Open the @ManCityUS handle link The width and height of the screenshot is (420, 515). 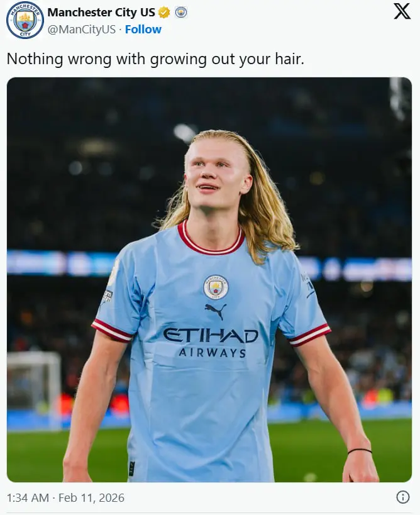point(82,29)
